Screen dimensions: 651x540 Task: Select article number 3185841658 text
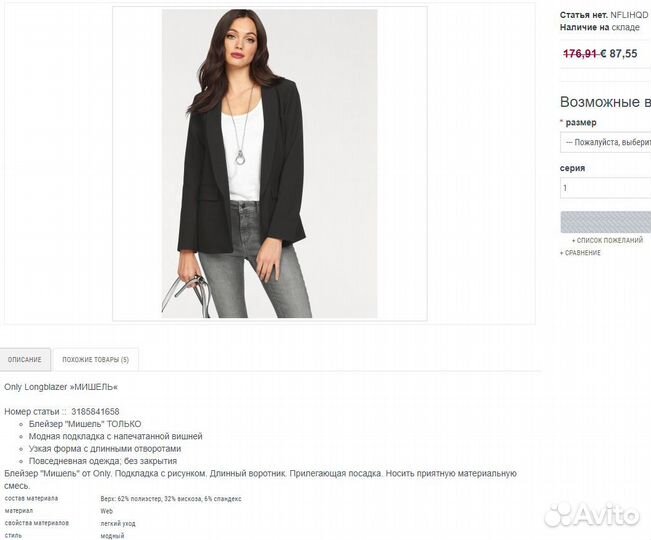pos(95,412)
